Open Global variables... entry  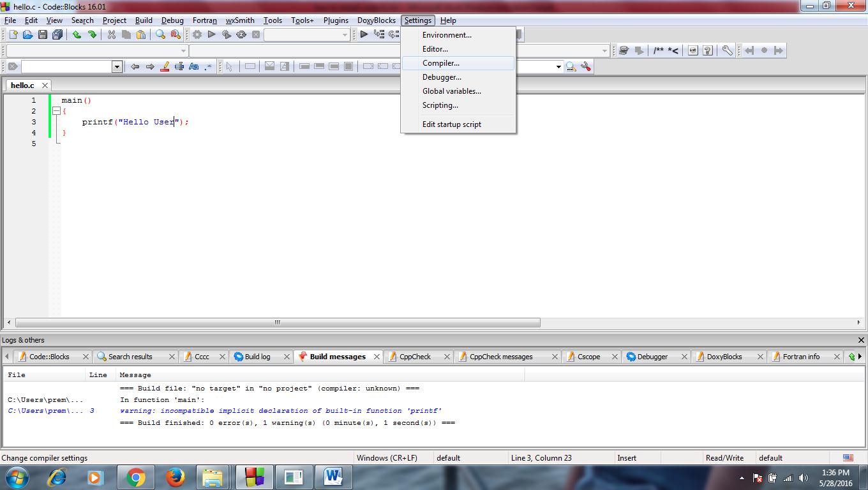(x=458, y=91)
